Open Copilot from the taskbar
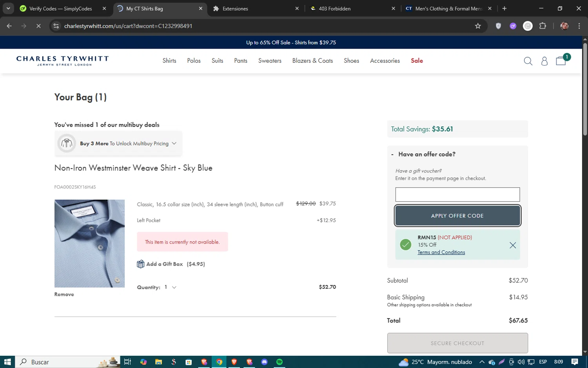 [143, 362]
